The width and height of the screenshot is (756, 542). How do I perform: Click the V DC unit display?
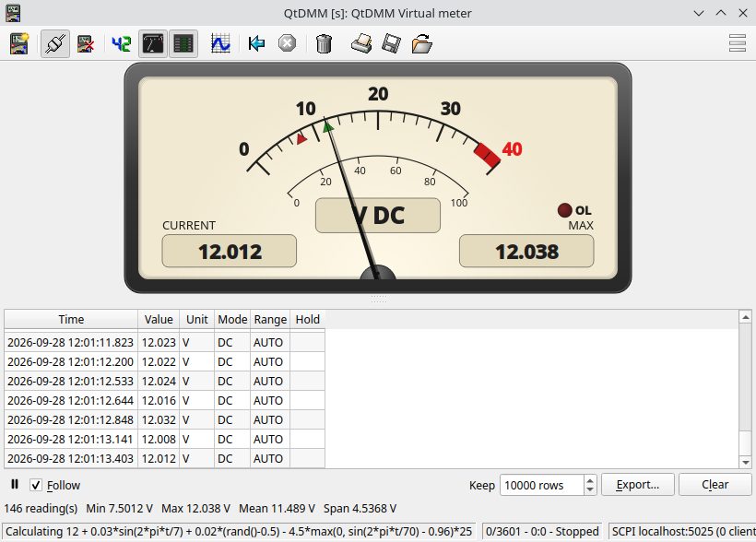pyautogui.click(x=378, y=216)
